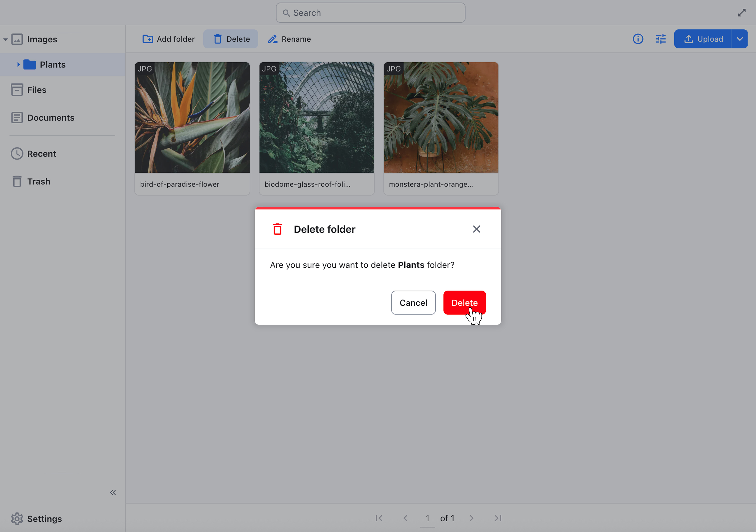
Task: Click the search magnifier icon
Action: (286, 13)
